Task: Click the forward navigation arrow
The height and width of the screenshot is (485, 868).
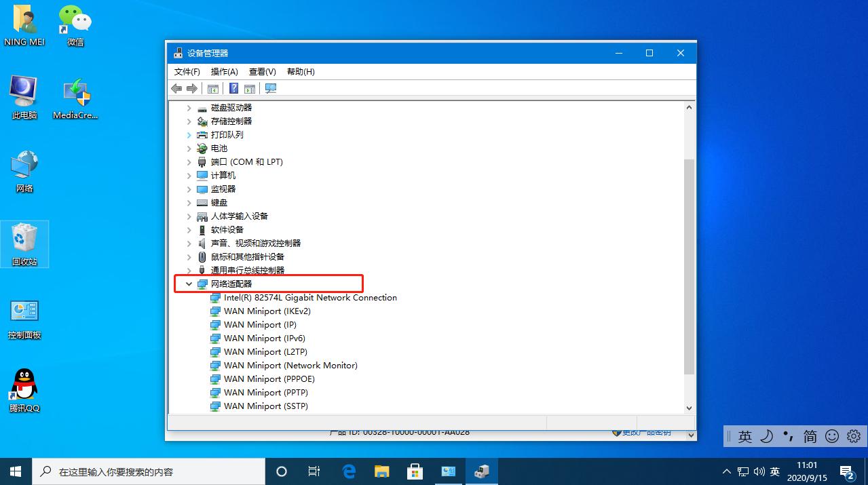Action: pos(192,88)
